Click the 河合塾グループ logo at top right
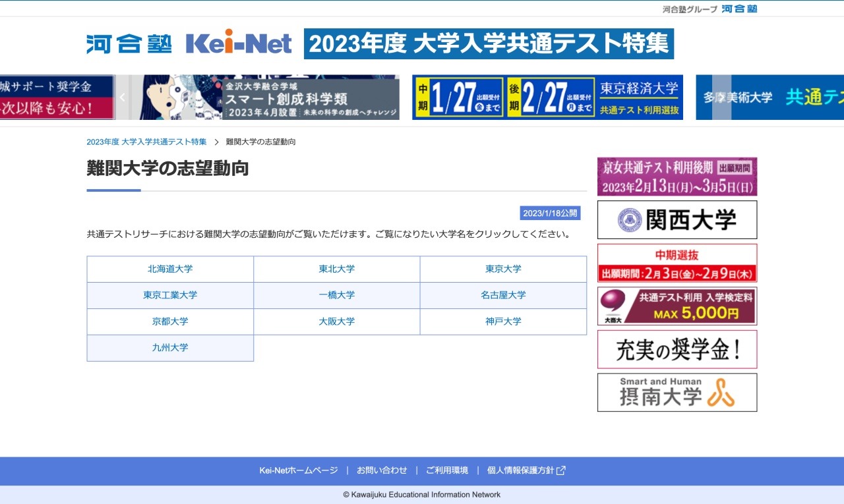 pos(709,9)
